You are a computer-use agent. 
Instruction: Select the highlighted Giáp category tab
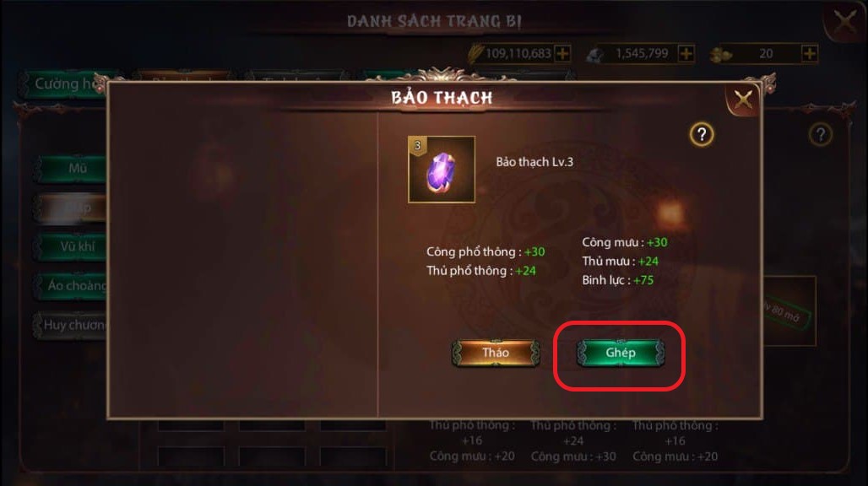pyautogui.click(x=72, y=208)
